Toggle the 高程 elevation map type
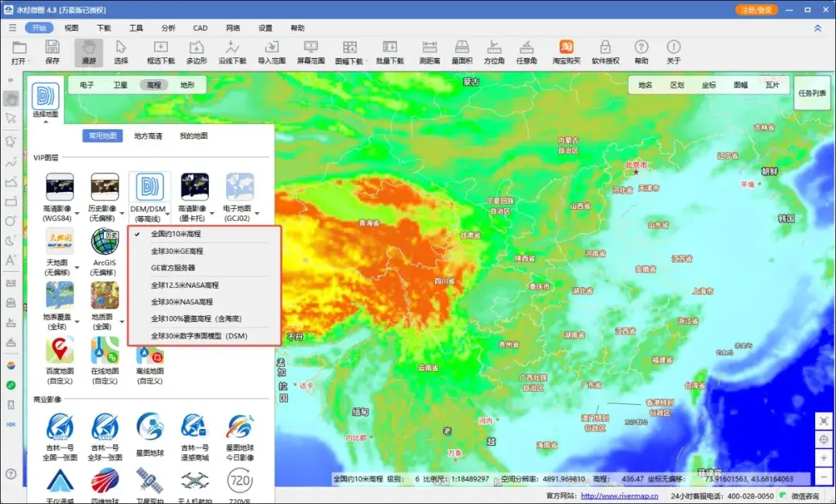The height and width of the screenshot is (504, 836). (154, 85)
